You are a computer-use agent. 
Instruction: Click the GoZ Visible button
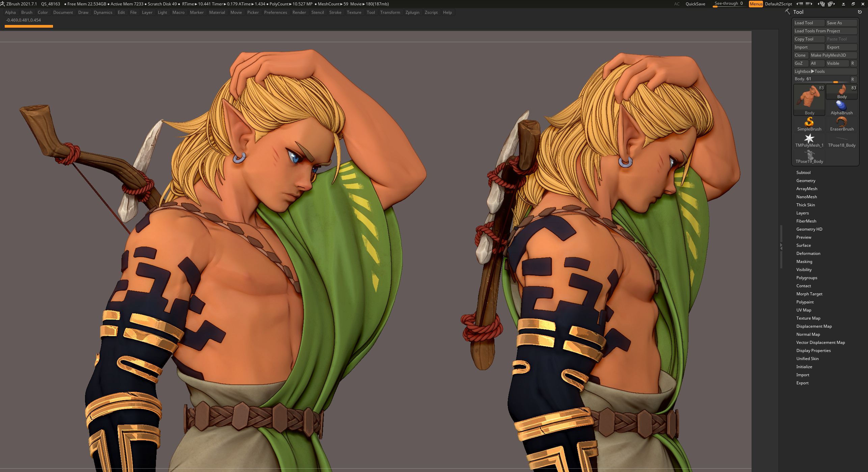point(837,63)
